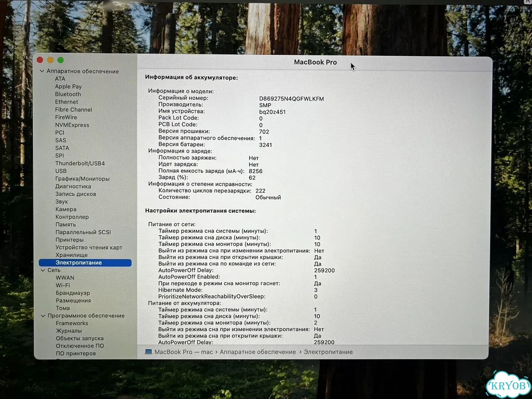
Task: Select USB in the sidebar
Action: pyautogui.click(x=61, y=171)
